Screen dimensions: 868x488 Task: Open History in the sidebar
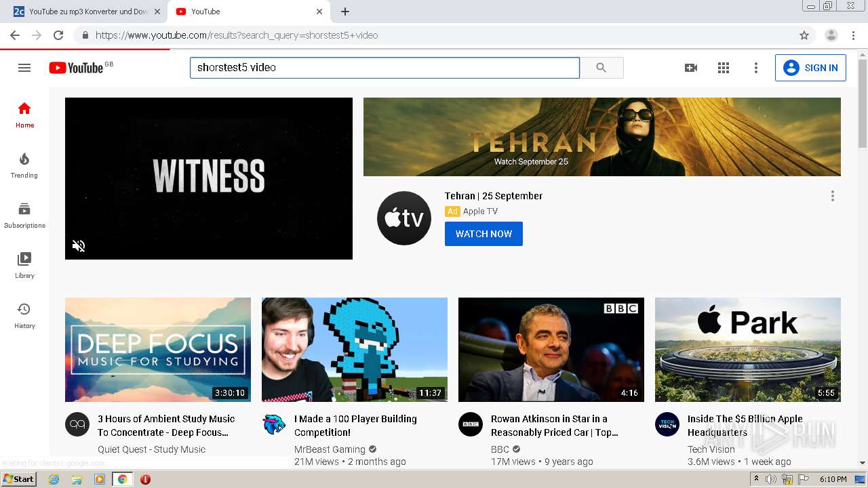(x=24, y=315)
